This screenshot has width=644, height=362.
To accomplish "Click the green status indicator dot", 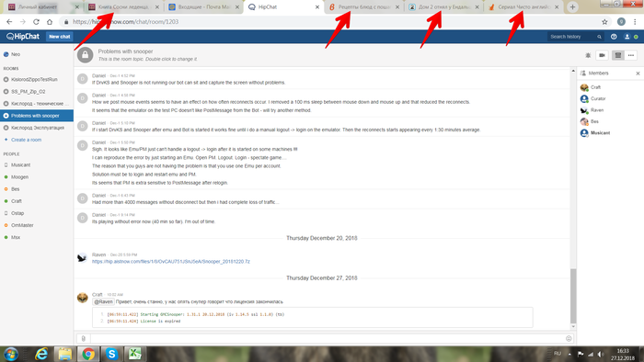I will coord(636,37).
